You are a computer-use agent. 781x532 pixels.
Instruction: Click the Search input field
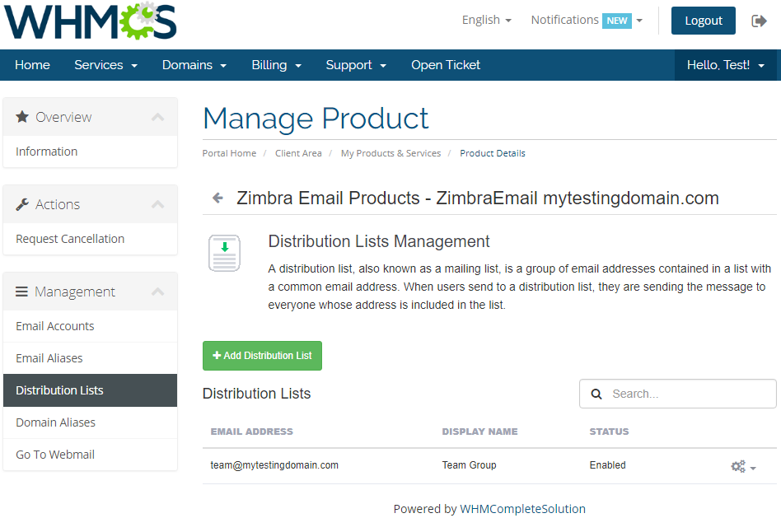coord(677,394)
